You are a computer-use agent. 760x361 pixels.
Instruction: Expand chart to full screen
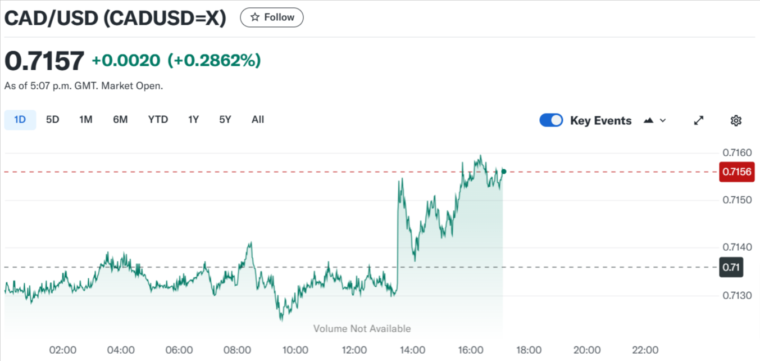pyautogui.click(x=698, y=121)
